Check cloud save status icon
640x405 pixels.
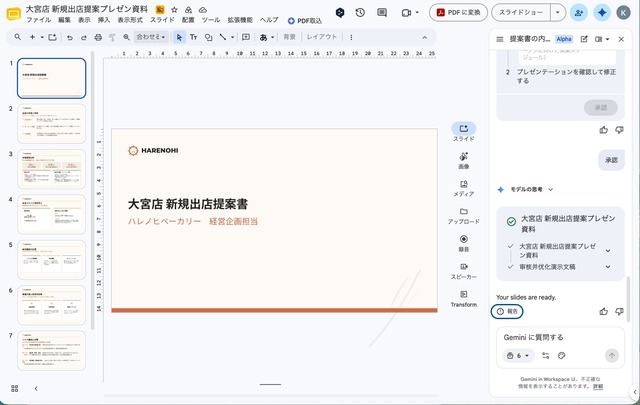(x=203, y=9)
